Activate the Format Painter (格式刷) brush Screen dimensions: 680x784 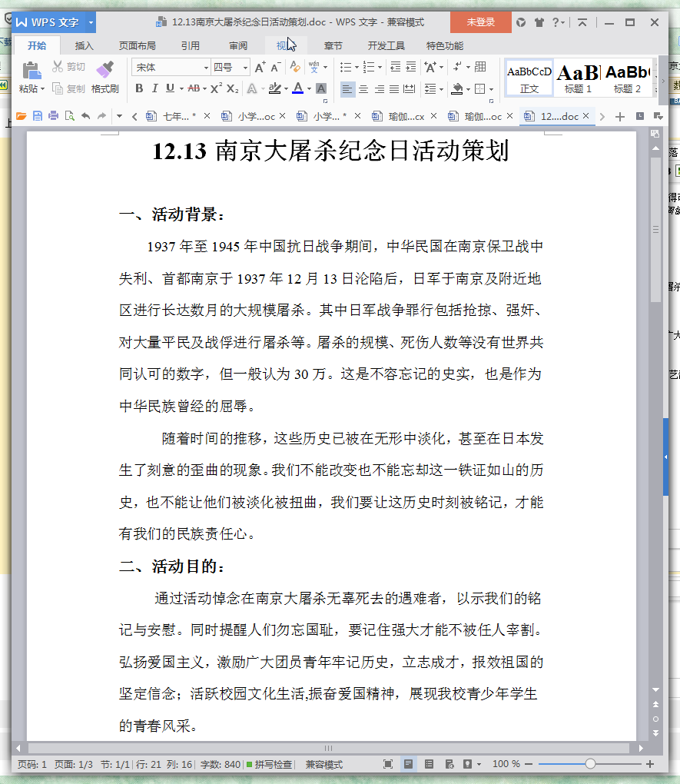[105, 70]
